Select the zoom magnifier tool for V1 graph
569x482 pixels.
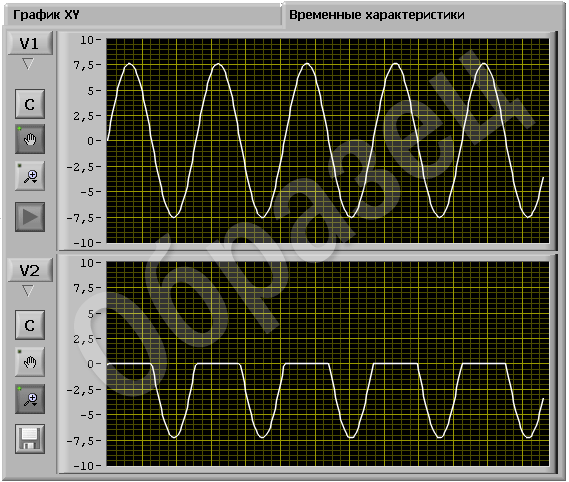(30, 176)
